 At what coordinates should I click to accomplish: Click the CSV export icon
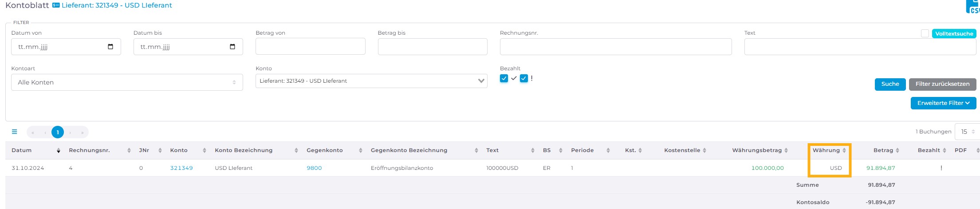(x=973, y=6)
